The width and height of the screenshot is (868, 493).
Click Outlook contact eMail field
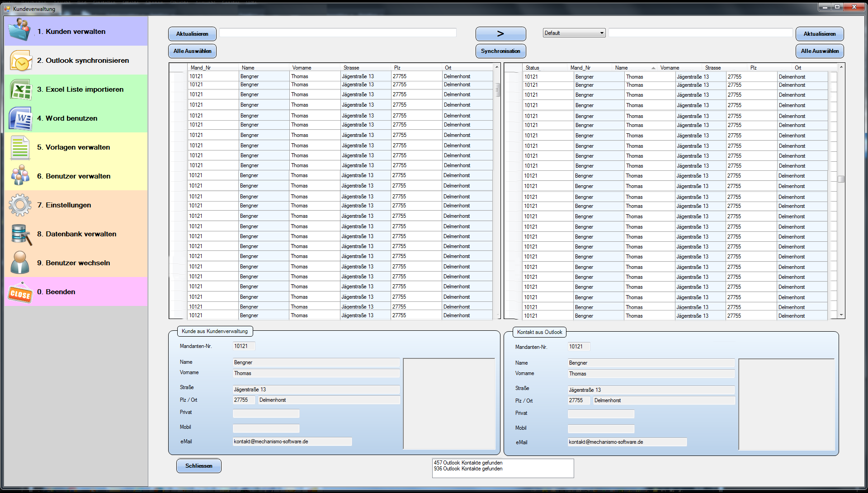point(627,442)
